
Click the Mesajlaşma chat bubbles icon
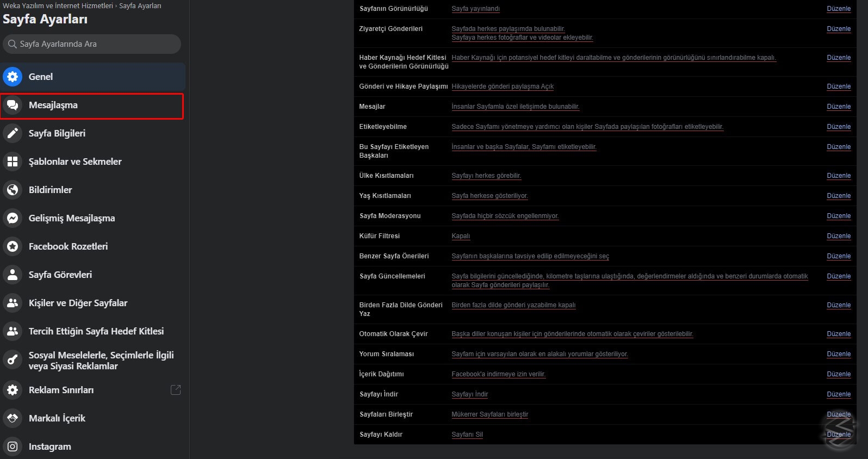point(13,106)
